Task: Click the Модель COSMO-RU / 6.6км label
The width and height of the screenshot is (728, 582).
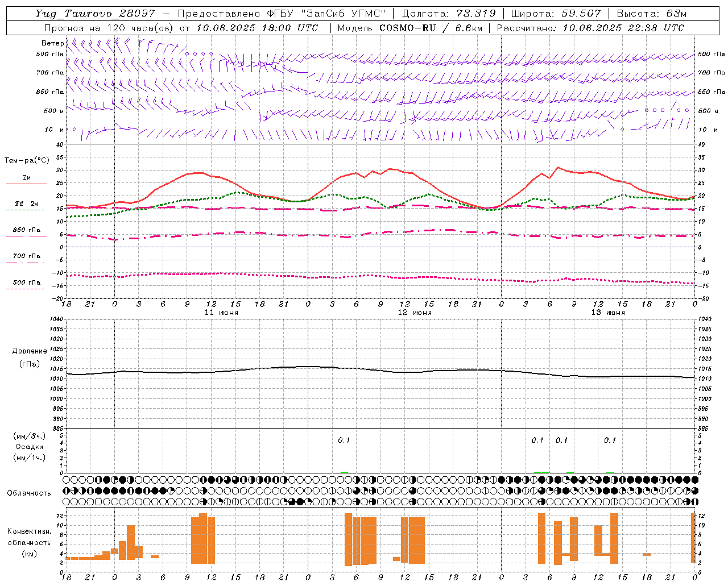Action: 410,28
